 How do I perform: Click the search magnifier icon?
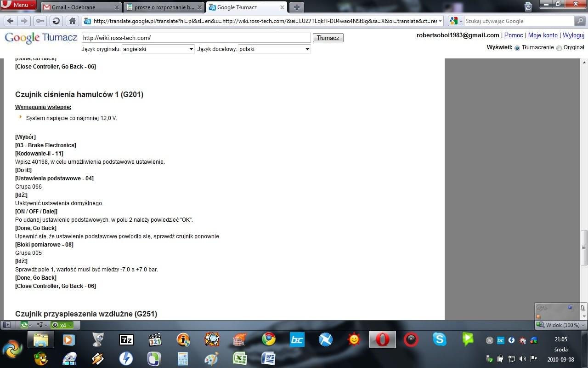coord(580,21)
